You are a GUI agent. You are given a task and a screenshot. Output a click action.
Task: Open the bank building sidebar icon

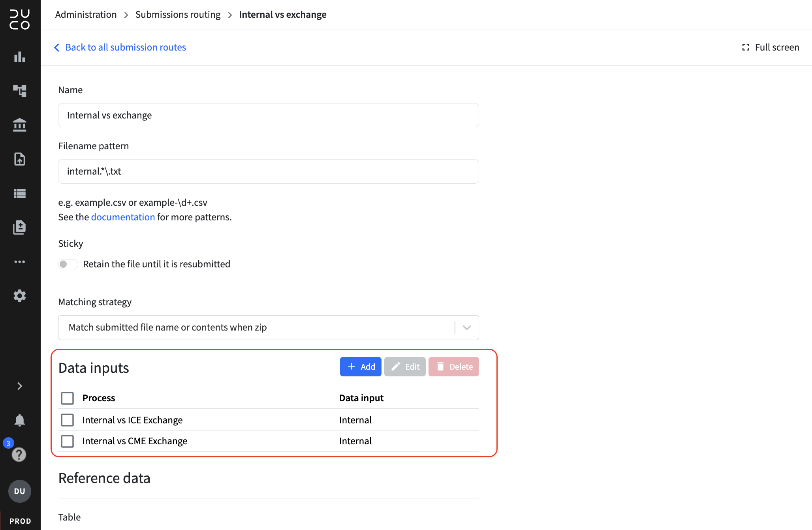tap(19, 125)
